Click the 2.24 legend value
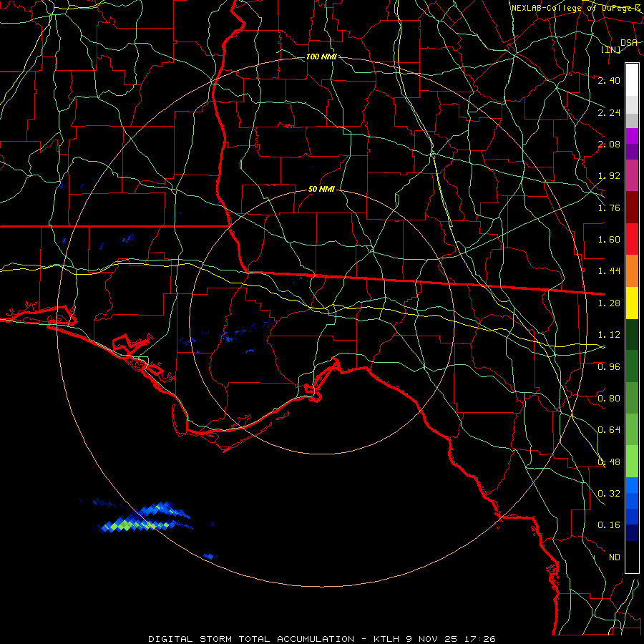Screen dimensions: 644x644 [x=609, y=112]
